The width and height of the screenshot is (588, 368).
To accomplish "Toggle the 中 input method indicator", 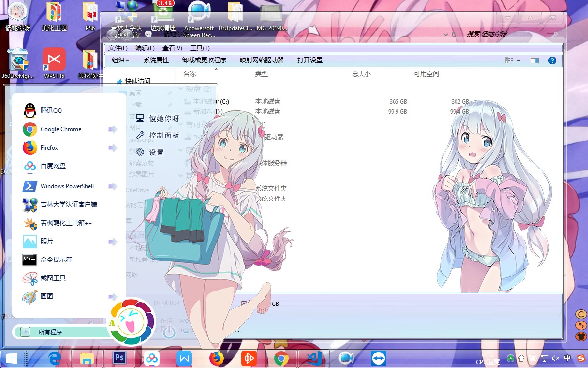I will [567, 358].
